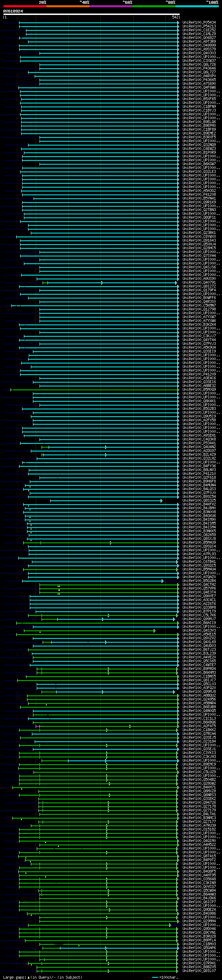This screenshot has height=980, width=222.
Task: Select hit UniRef100_B2L4Z9
Action: [x=199, y=454]
